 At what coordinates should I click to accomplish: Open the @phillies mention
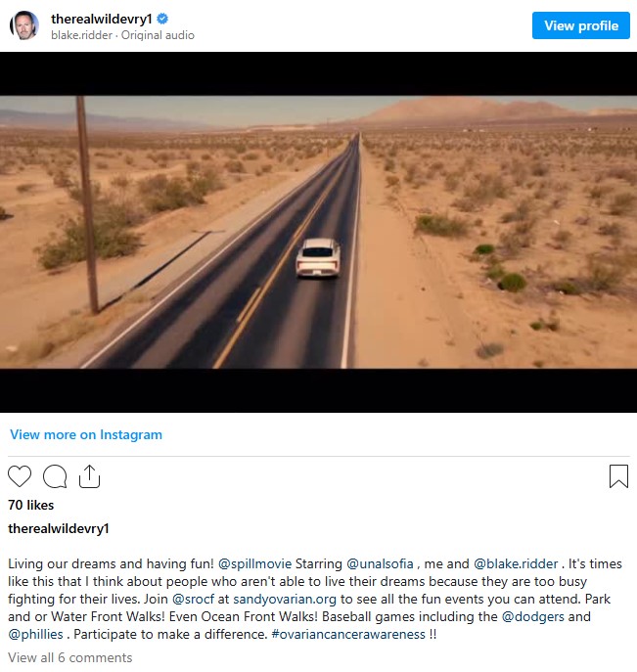[x=35, y=634]
